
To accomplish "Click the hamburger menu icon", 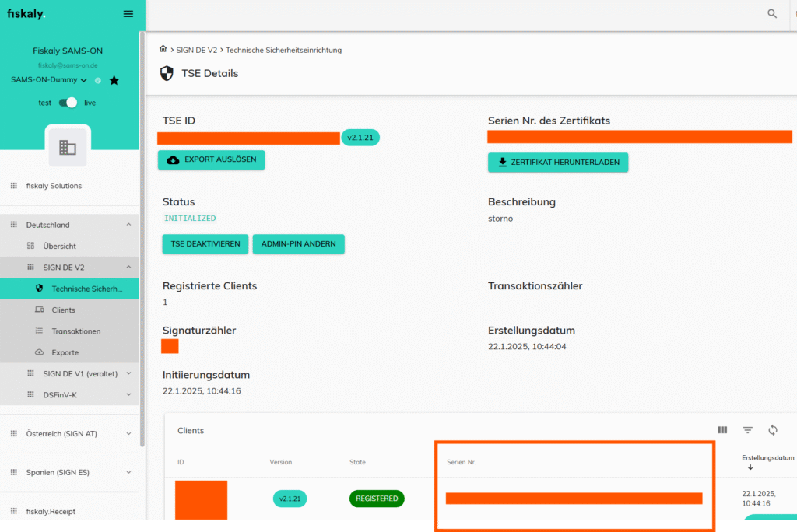I will click(128, 14).
